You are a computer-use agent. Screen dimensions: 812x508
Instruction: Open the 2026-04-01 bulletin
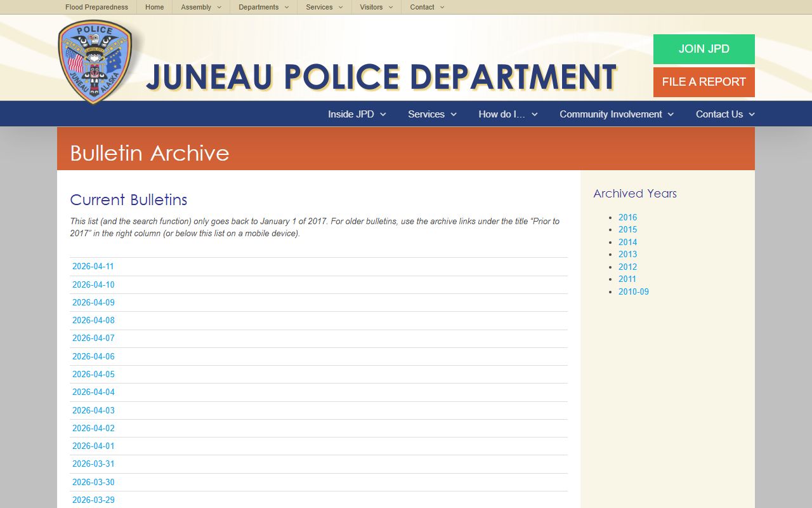click(x=93, y=446)
